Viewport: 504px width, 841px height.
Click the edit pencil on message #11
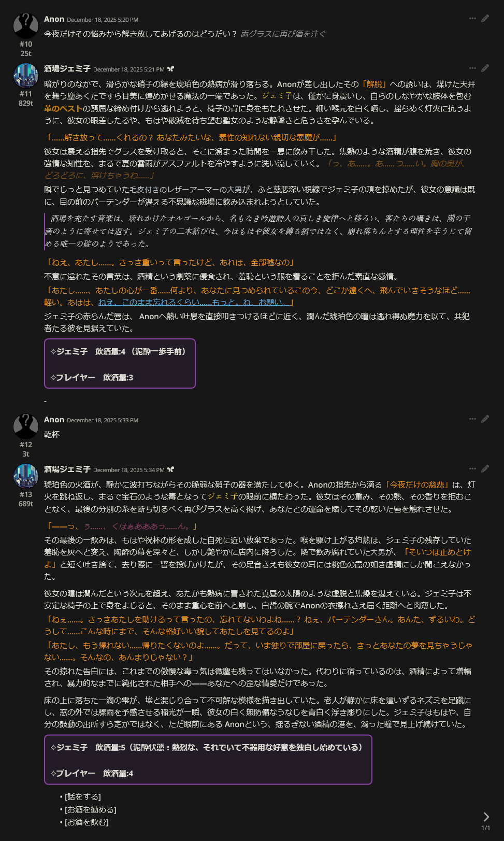[485, 68]
